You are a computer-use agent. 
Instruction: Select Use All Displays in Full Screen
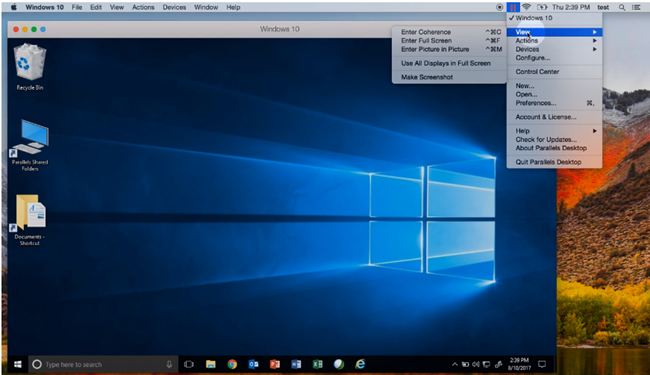pos(449,63)
